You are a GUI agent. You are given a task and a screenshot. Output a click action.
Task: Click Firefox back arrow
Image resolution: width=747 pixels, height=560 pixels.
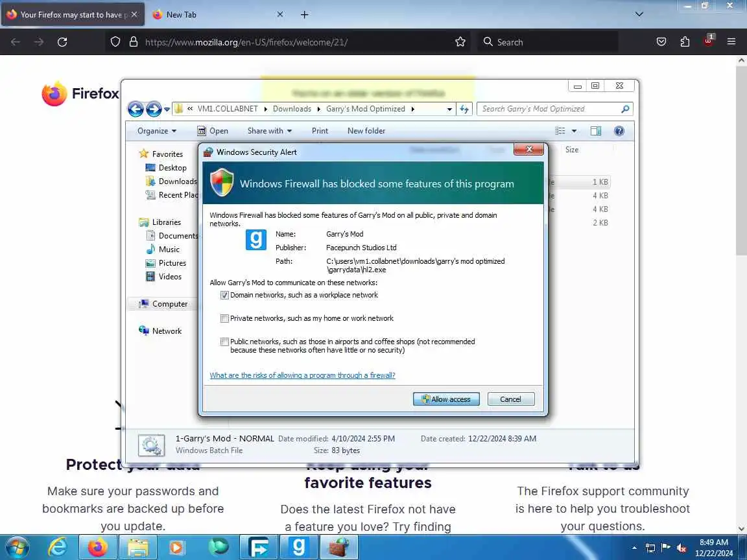coord(16,42)
